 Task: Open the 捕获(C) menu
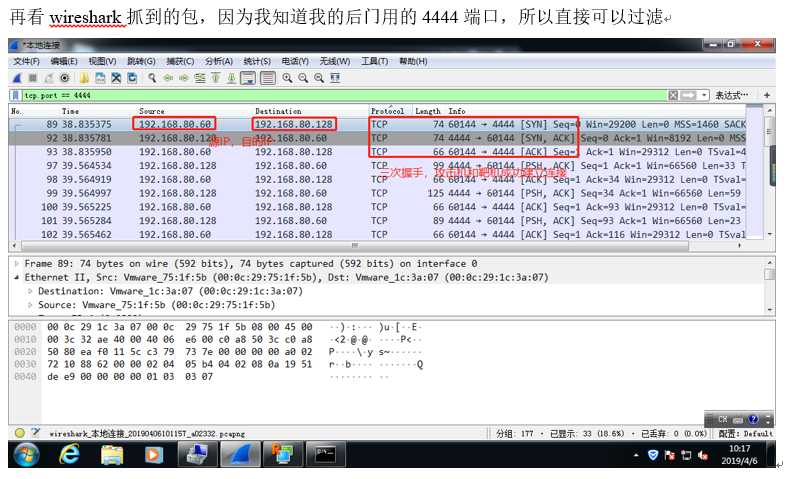click(x=180, y=61)
